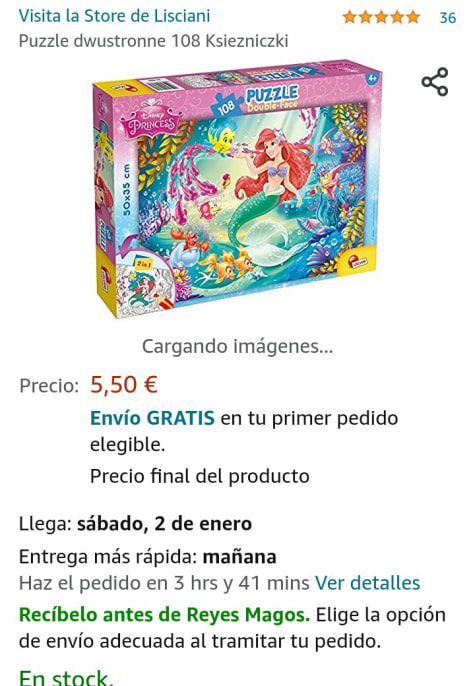Image resolution: width=475 pixels, height=686 pixels.
Task: Click the Envío GRATIS link
Action: 152,418
